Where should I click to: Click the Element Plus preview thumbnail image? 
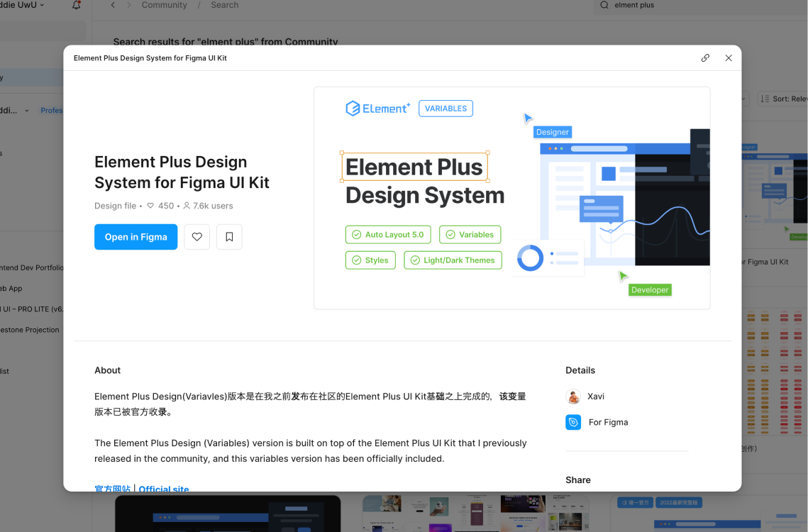511,198
